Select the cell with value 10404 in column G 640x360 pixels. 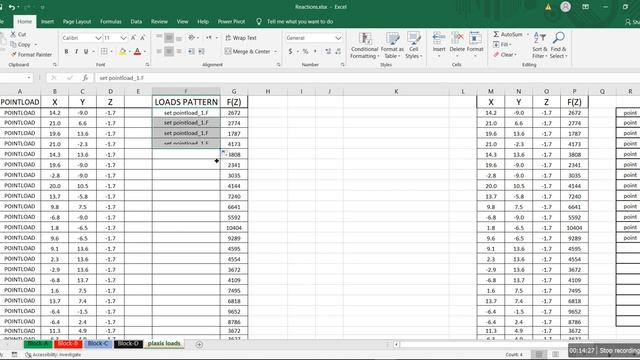(x=234, y=228)
